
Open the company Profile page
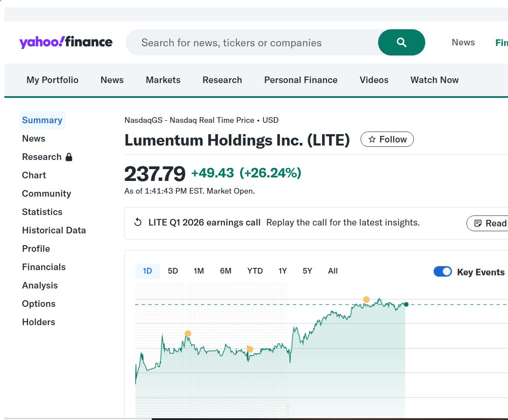(x=36, y=249)
